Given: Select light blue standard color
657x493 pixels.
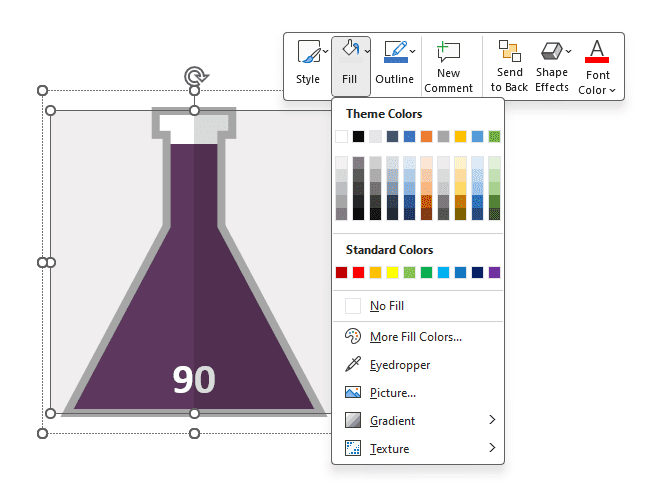Looking at the screenshot, I should 443,273.
